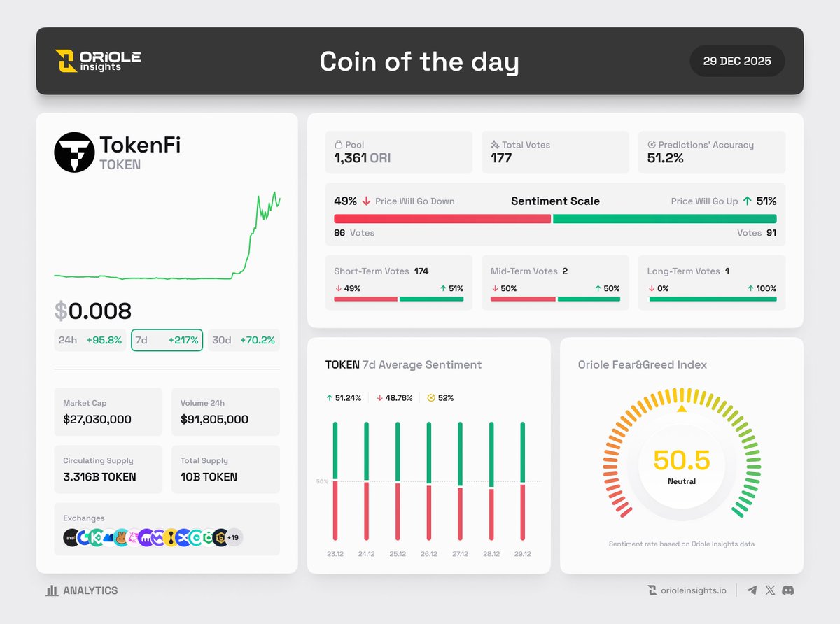Click the Uniswap unicorn exchange icon

pos(134,537)
